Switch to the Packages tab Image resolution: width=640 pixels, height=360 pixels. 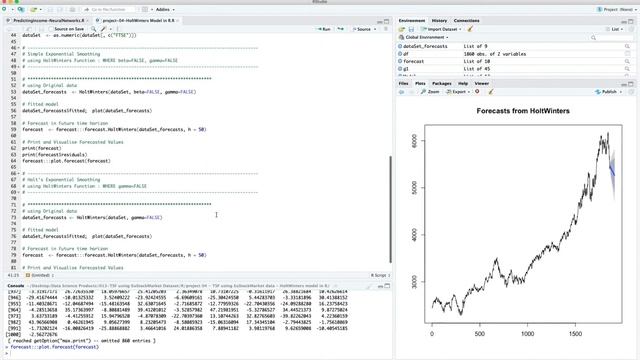click(442, 83)
